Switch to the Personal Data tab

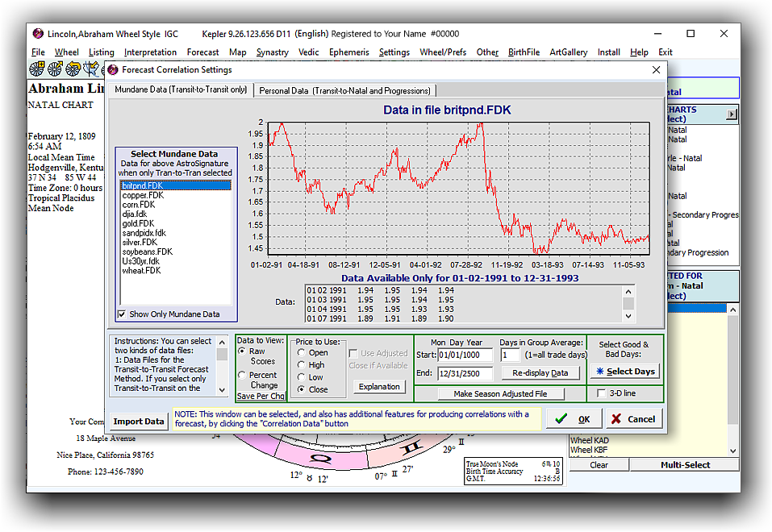[344, 90]
